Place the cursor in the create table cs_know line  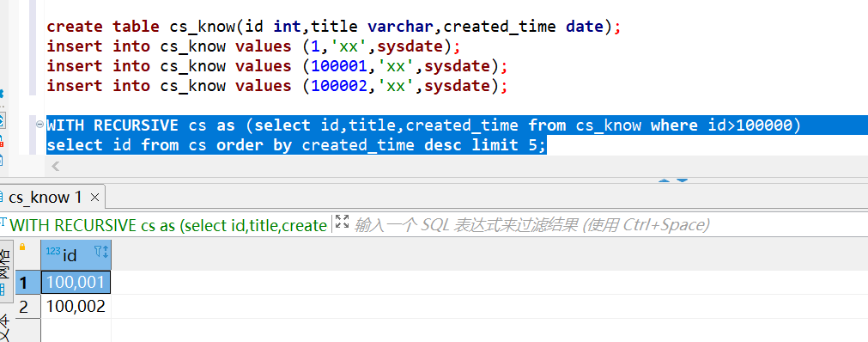click(333, 27)
